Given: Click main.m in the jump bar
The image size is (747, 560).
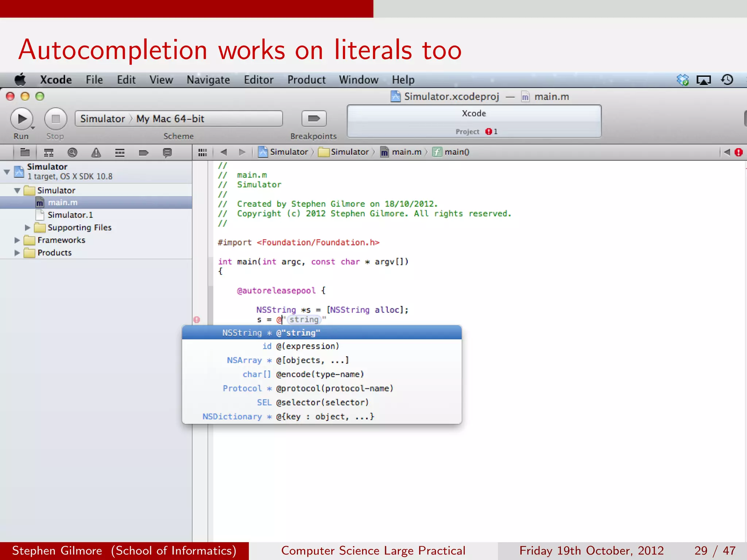Looking at the screenshot, I should tap(401, 152).
